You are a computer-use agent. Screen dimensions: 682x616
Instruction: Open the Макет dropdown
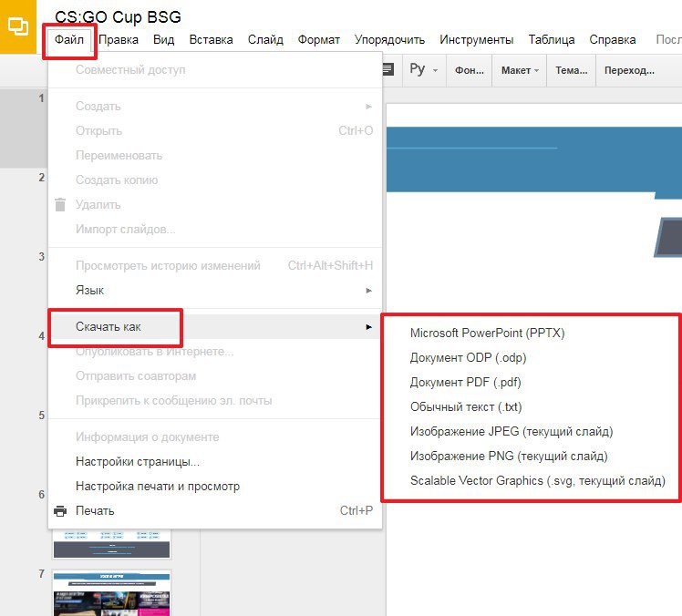[520, 70]
